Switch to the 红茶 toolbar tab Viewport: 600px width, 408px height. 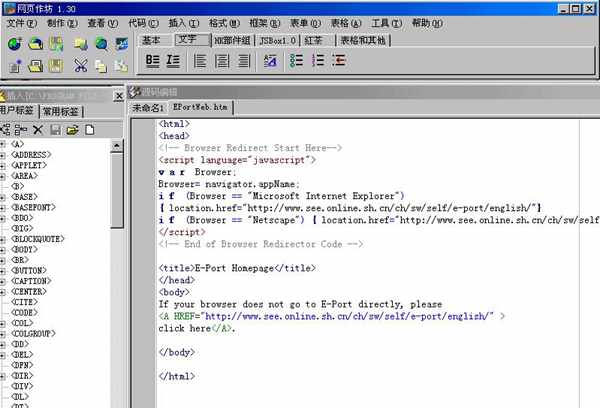pyautogui.click(x=313, y=40)
